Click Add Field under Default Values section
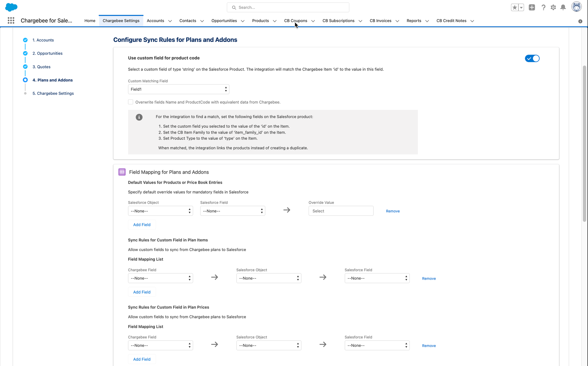 pos(142,225)
